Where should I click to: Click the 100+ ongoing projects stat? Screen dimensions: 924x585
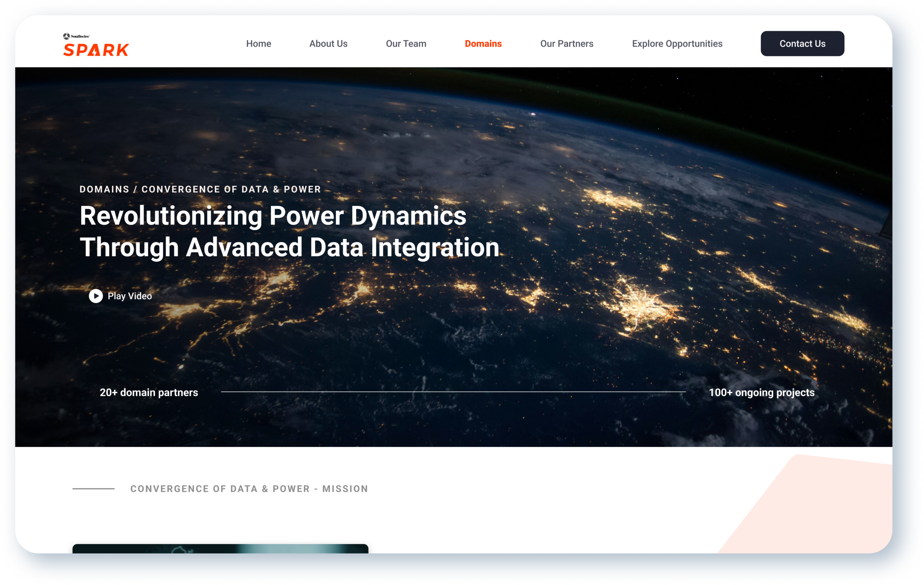(761, 392)
